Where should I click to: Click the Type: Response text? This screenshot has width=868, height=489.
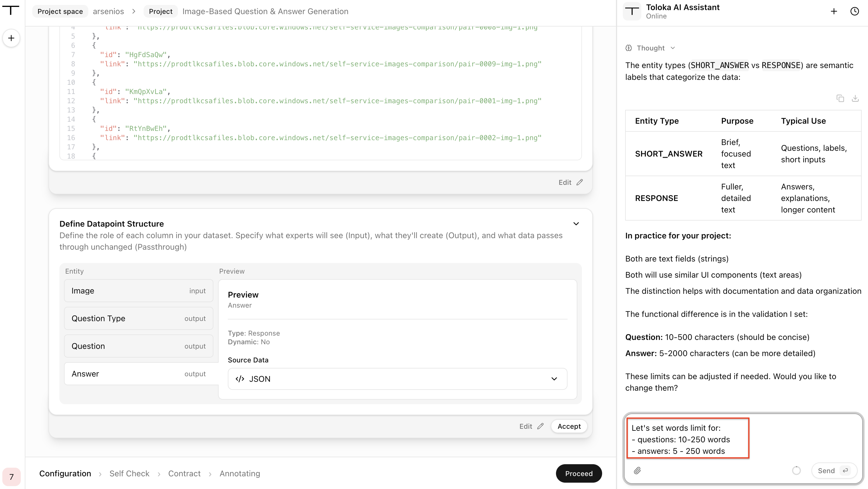click(x=254, y=333)
